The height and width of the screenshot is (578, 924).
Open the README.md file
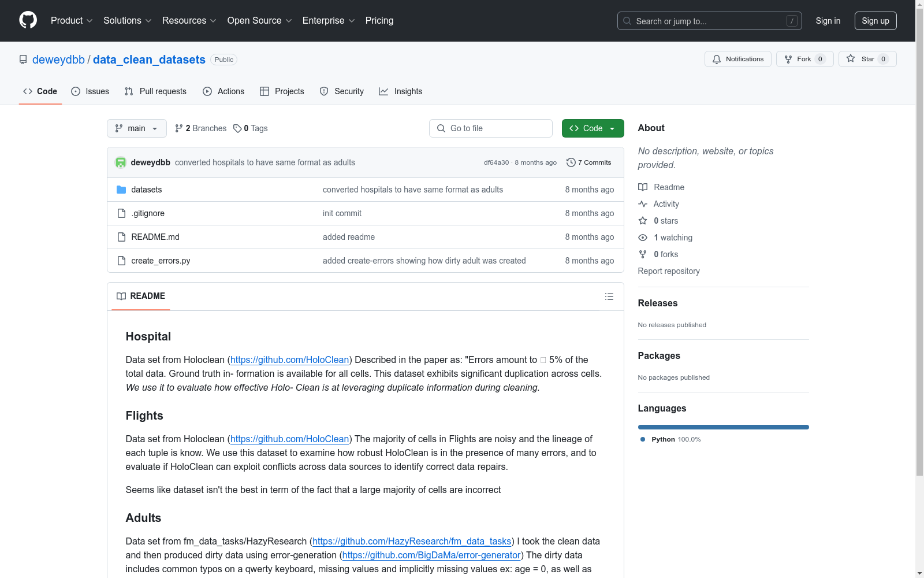pyautogui.click(x=155, y=237)
